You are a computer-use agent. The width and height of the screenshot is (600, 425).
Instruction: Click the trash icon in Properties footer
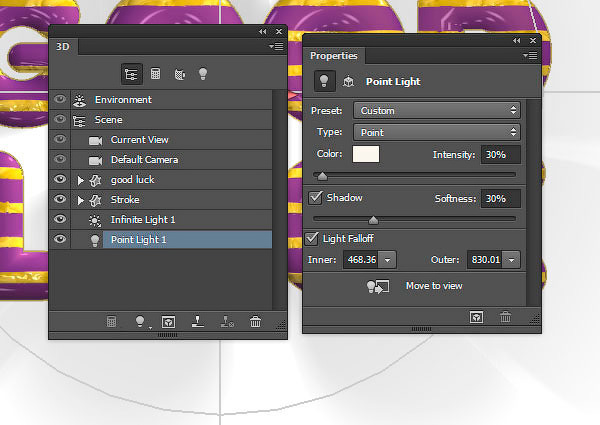pyautogui.click(x=505, y=317)
